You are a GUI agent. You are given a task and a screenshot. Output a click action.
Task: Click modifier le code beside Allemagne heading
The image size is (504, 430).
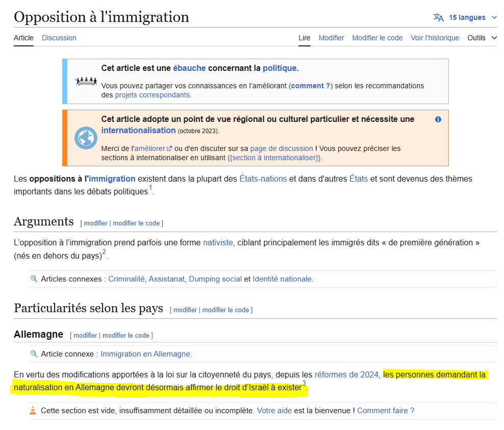126,335
